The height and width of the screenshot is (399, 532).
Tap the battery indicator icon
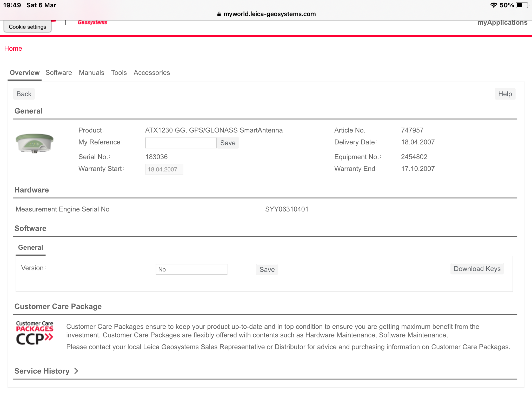tap(522, 5)
